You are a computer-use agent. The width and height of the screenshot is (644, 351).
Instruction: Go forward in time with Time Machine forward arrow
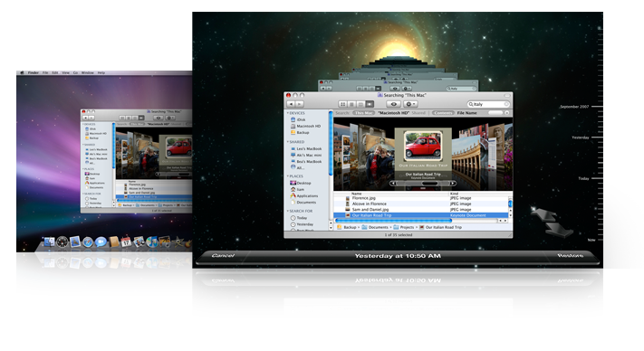point(559,230)
